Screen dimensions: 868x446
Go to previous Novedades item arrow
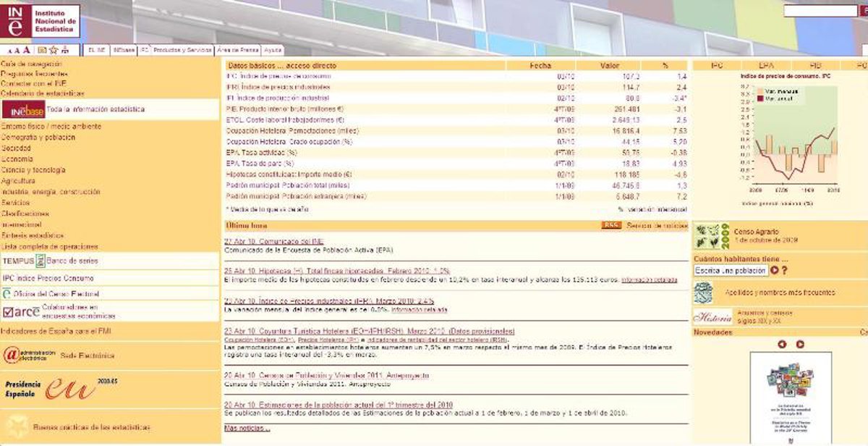tap(782, 344)
